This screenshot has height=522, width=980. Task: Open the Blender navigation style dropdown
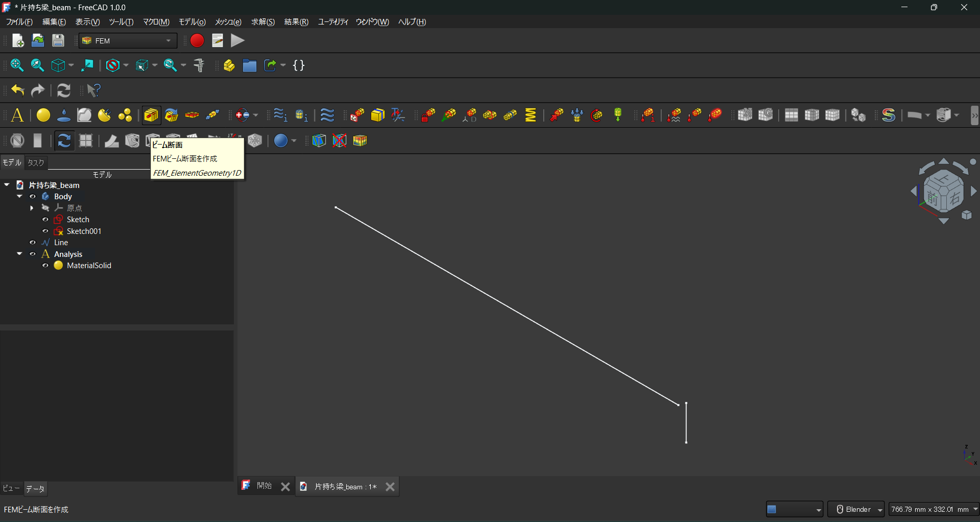(856, 509)
